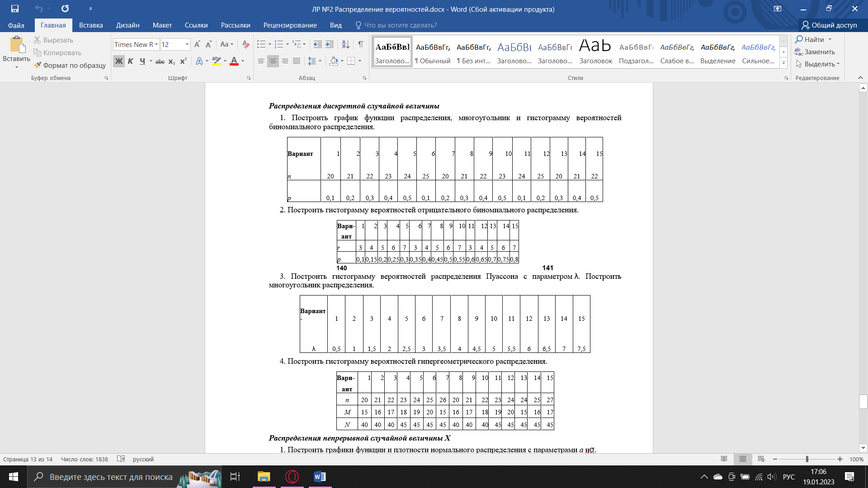The height and width of the screenshot is (488, 868).
Task: Click the increase indent icon
Action: click(330, 44)
